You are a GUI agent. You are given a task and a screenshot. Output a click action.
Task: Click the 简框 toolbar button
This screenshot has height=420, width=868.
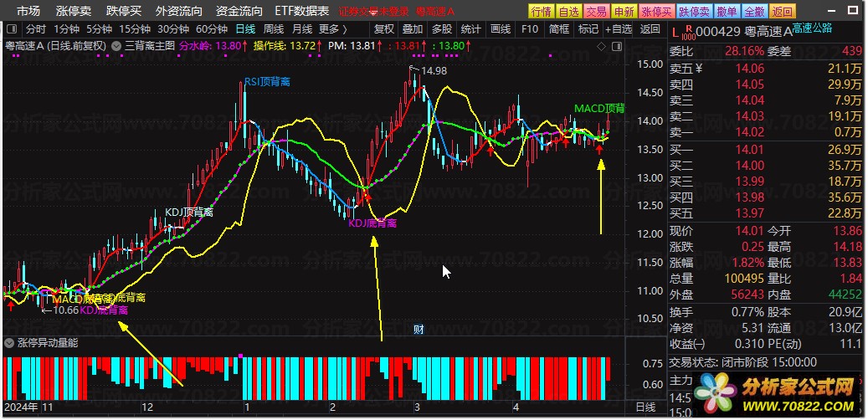(558, 29)
